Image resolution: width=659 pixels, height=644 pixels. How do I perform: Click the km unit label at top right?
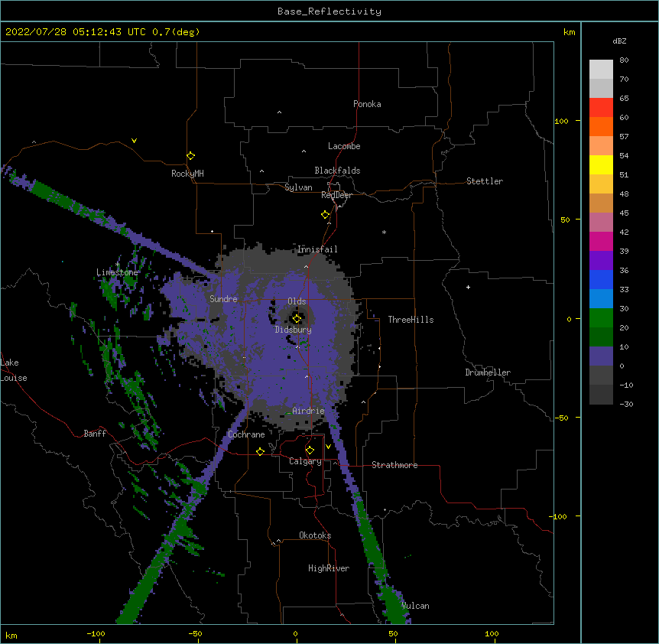click(x=569, y=32)
